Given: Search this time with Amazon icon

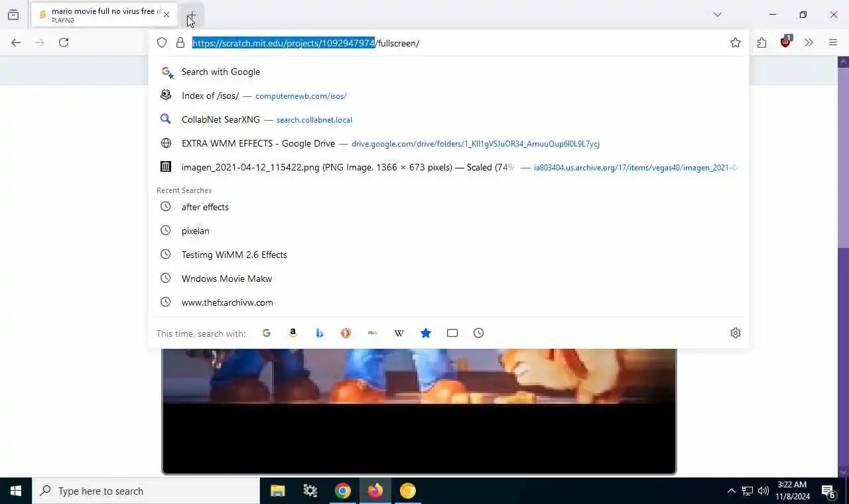Looking at the screenshot, I should pyautogui.click(x=293, y=333).
